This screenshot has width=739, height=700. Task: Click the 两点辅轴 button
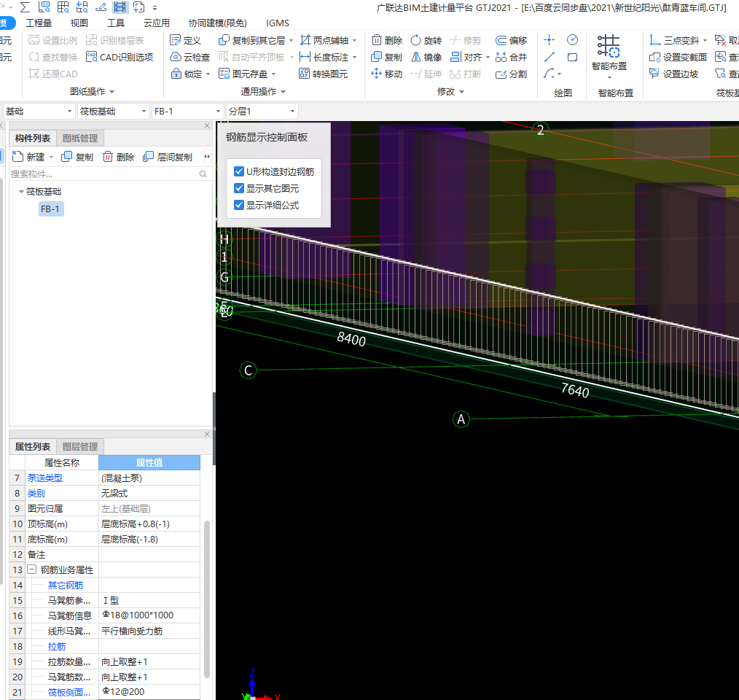click(x=325, y=41)
